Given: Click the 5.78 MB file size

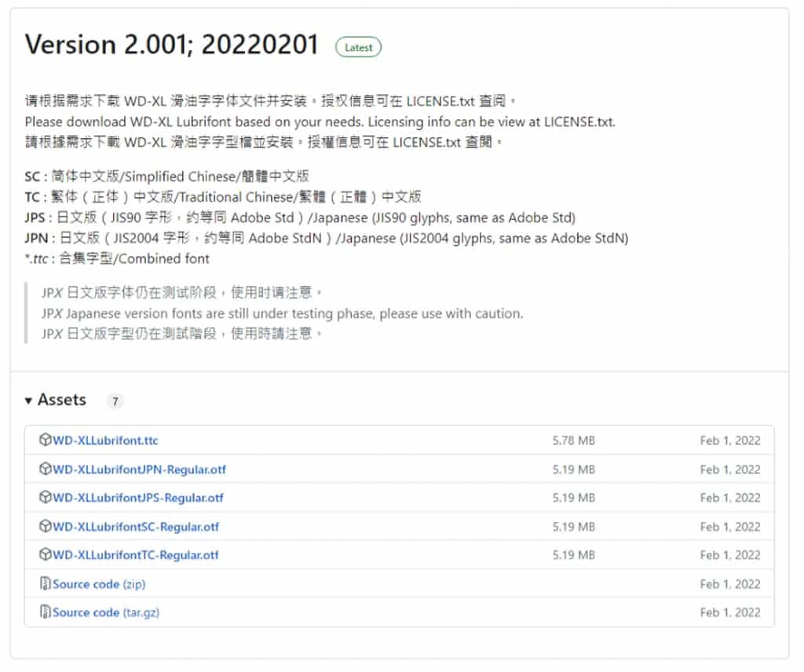Looking at the screenshot, I should point(574,440).
